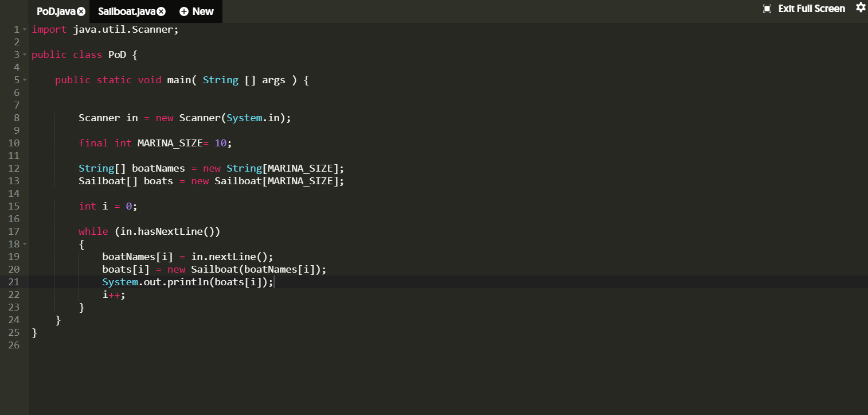Screen dimensions: 868x415
Task: Click Exit Full Screen
Action: (x=811, y=9)
